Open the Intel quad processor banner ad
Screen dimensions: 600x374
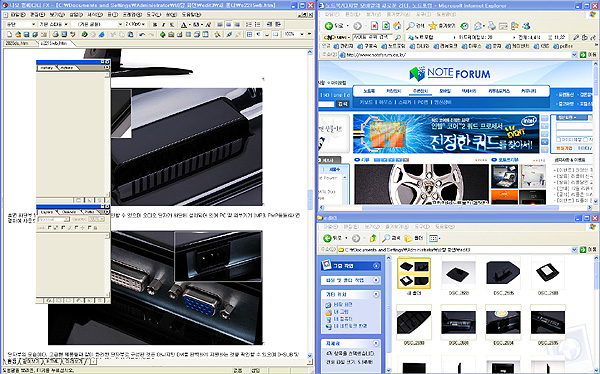[x=446, y=134]
